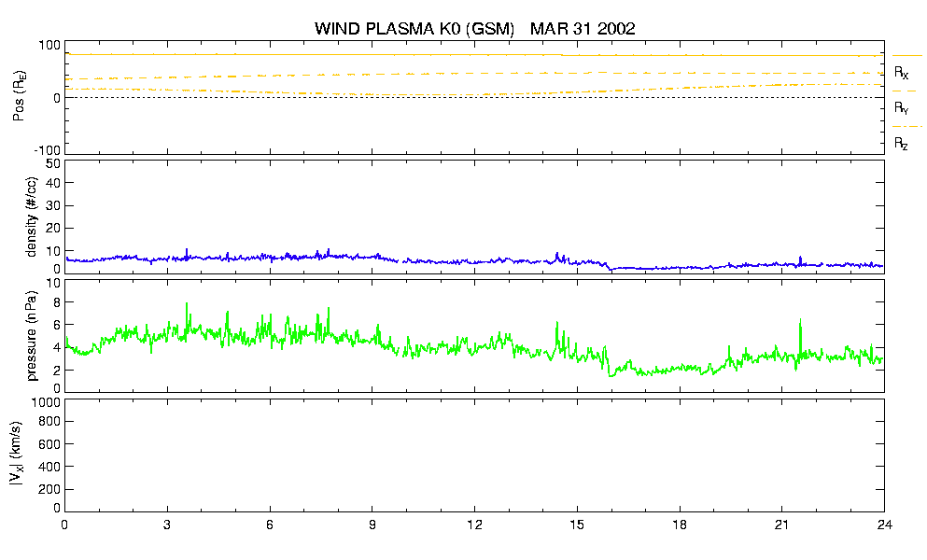This screenshot has height=560, width=927.
Task: Click the 400 tick on velocity axis
Action: (x=49, y=467)
